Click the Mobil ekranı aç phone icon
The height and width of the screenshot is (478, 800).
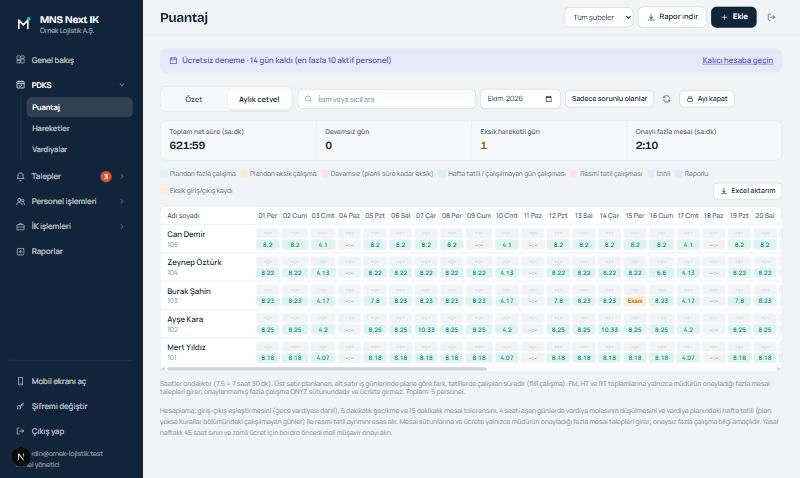coord(20,381)
